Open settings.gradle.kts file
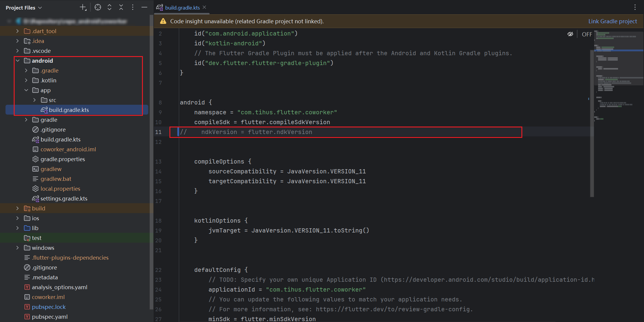Screen dimensions: 644x322 (64, 198)
